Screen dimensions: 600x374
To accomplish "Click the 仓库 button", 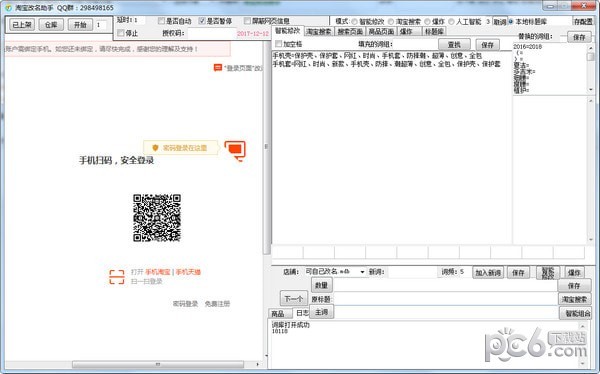I will 51,25.
